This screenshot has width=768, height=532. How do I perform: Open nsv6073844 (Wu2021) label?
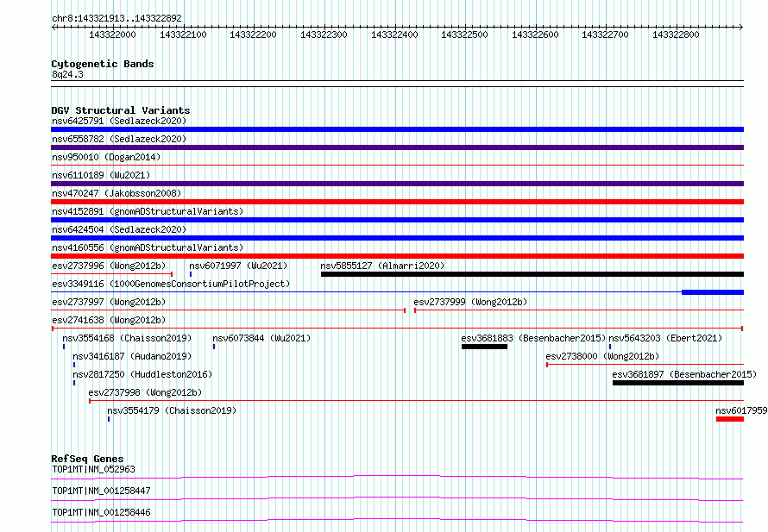[x=261, y=338]
